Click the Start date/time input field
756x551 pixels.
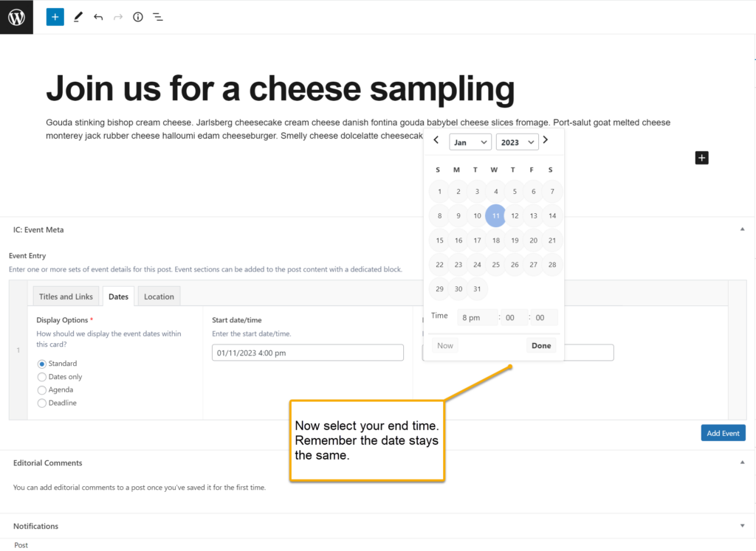pyautogui.click(x=308, y=353)
